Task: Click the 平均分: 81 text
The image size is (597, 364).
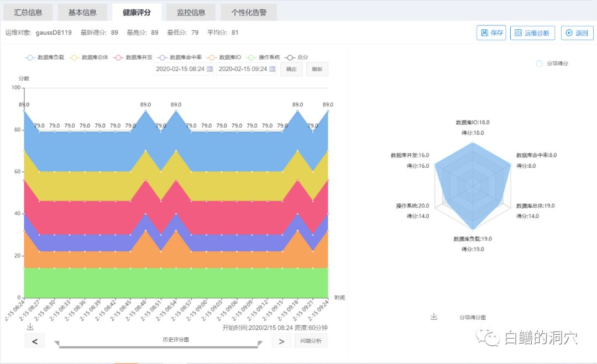Action: pyautogui.click(x=223, y=33)
